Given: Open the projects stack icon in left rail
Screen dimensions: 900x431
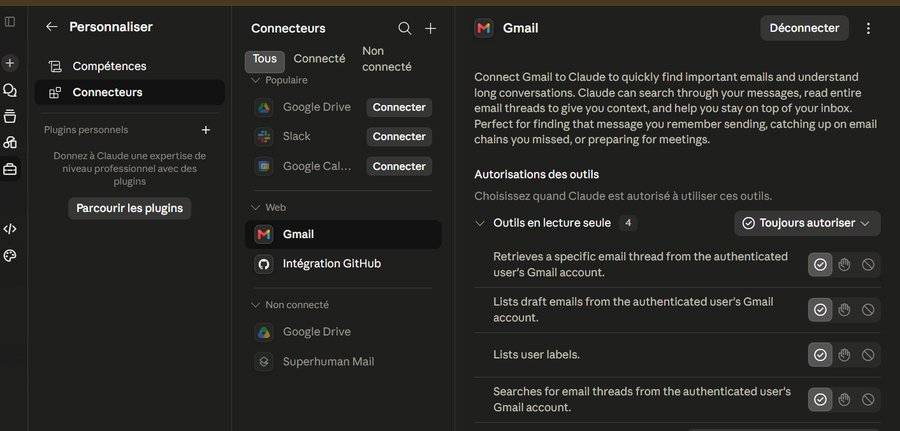Looking at the screenshot, I should click(10, 116).
